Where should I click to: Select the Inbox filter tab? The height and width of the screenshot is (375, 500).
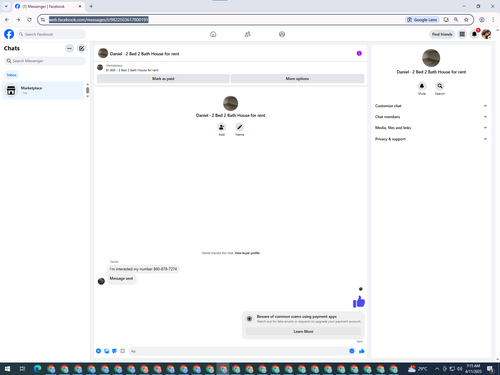pos(12,75)
